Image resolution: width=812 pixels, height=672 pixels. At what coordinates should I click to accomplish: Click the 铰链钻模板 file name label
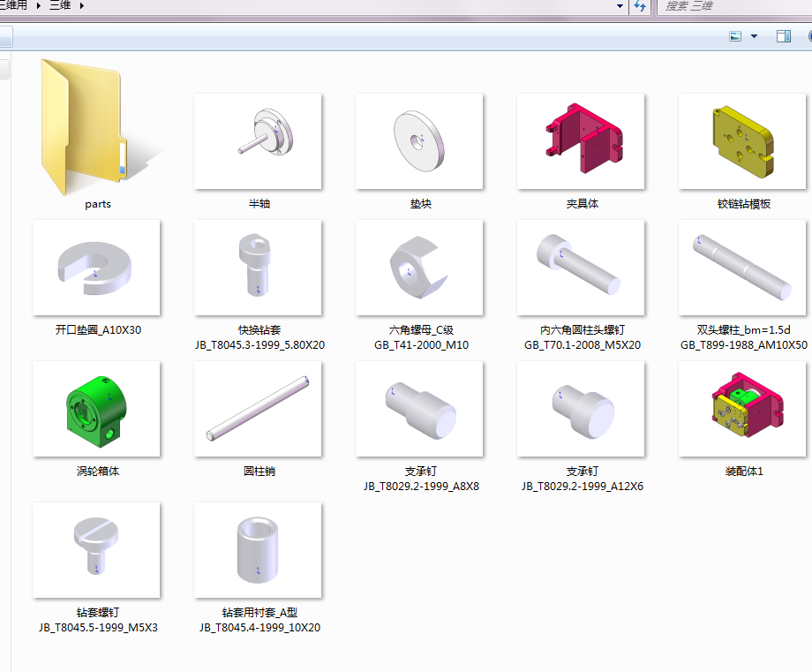pyautogui.click(x=744, y=204)
